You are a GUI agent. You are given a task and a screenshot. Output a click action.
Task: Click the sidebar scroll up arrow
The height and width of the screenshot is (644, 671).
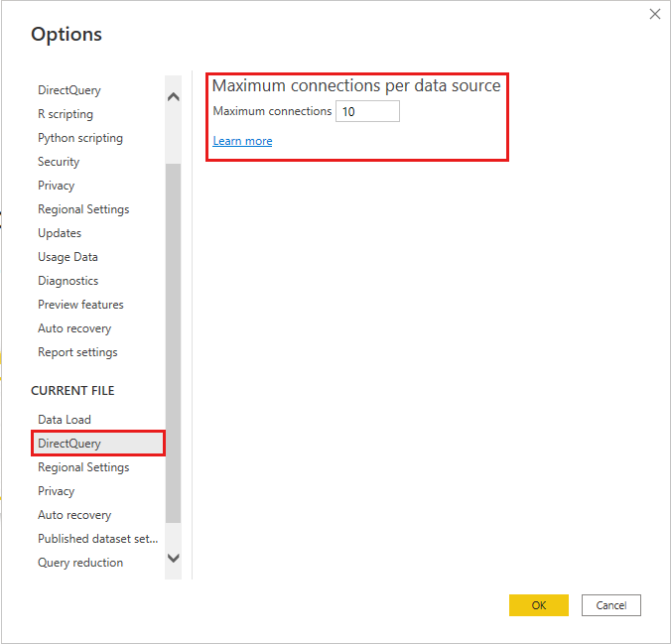tap(174, 97)
